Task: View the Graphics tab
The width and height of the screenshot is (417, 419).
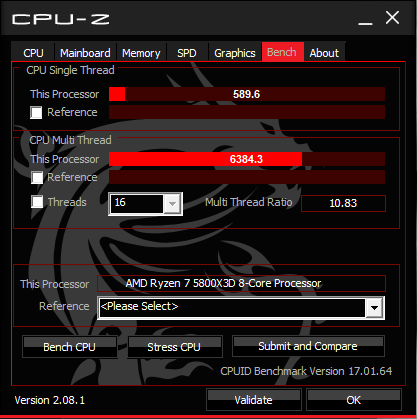Action: click(235, 53)
